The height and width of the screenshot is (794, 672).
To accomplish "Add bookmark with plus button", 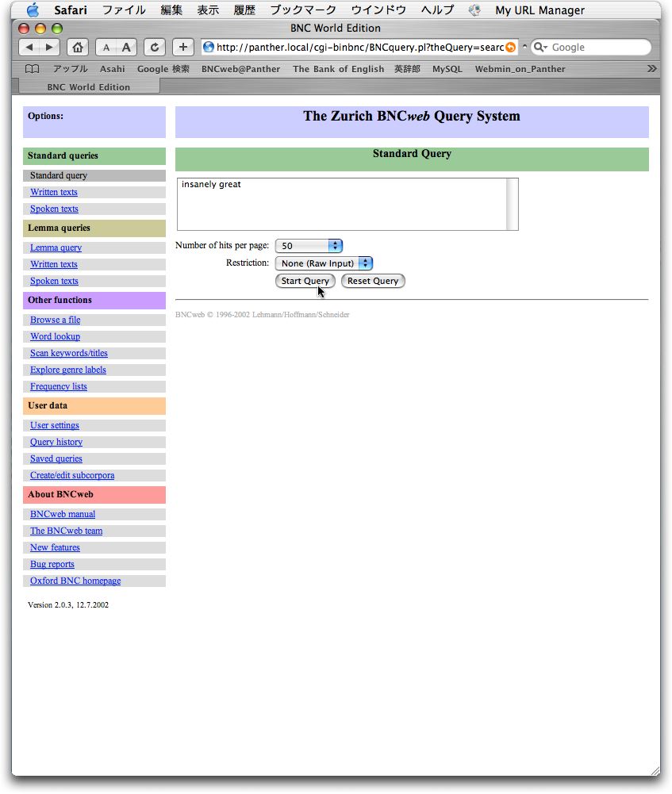I will [182, 47].
